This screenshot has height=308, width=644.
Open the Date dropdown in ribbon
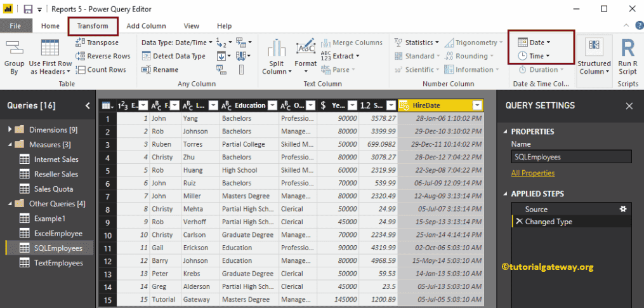534,43
